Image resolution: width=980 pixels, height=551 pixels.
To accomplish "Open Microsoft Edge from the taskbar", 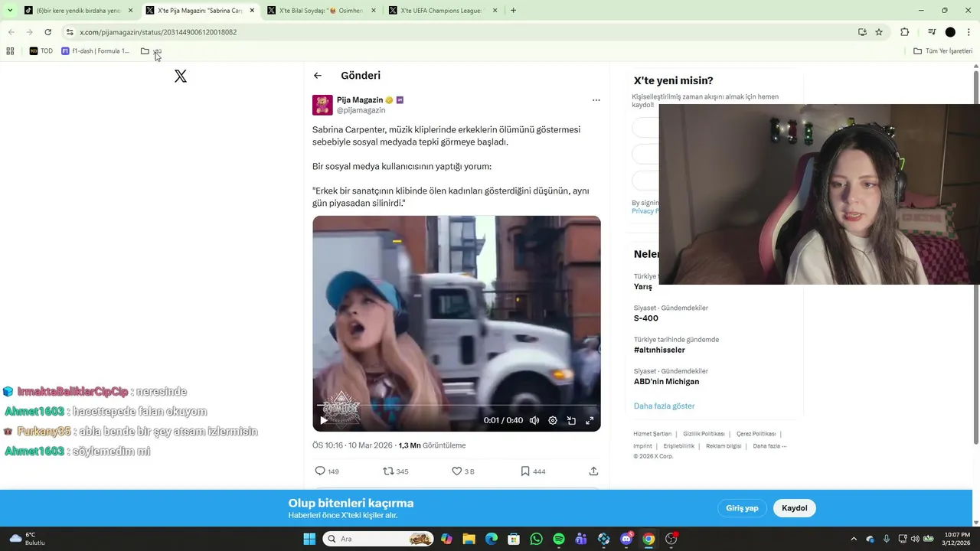I will click(x=492, y=539).
